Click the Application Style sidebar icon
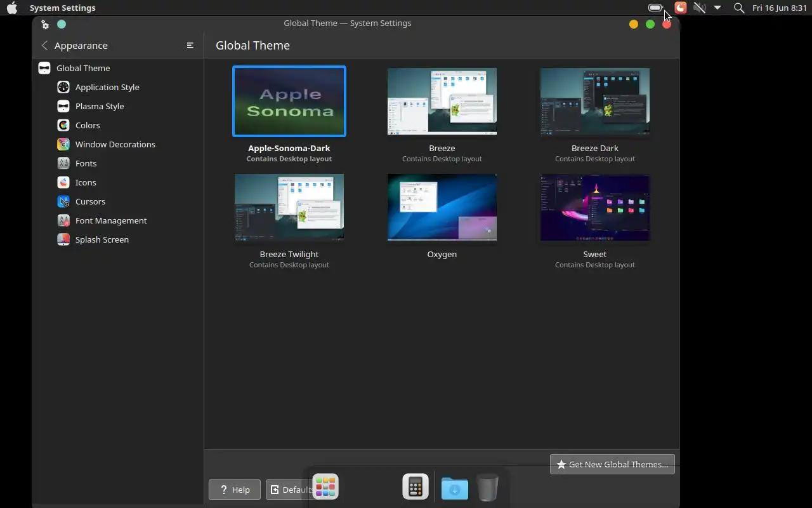 [63, 87]
